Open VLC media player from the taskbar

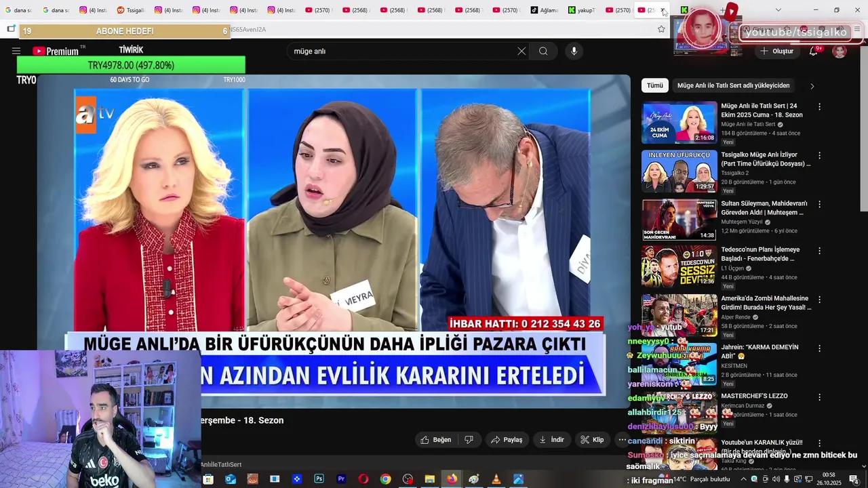(x=496, y=479)
